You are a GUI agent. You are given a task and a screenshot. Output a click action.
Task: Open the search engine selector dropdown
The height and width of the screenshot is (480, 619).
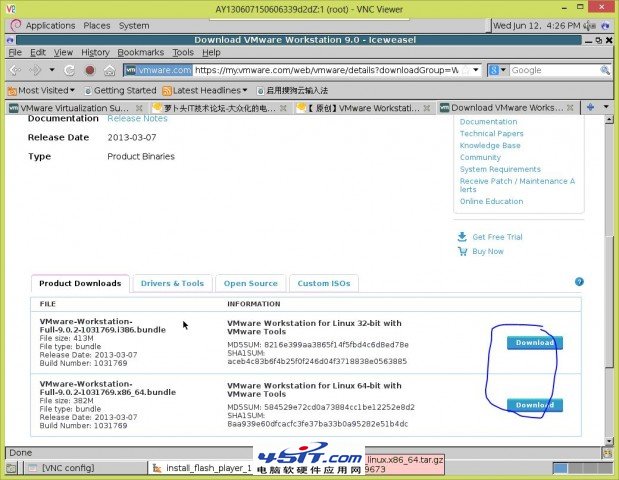pyautogui.click(x=498, y=70)
